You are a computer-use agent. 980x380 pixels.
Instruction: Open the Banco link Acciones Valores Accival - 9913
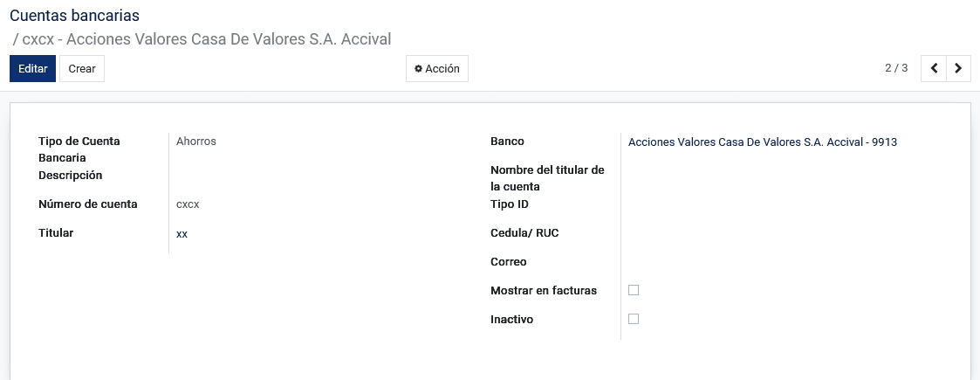click(x=763, y=142)
